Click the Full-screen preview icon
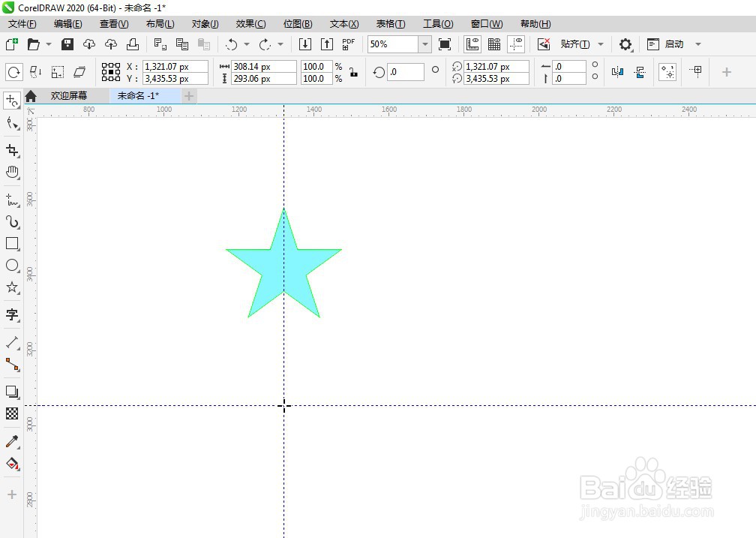Screen dimensions: 756x538 [445, 44]
